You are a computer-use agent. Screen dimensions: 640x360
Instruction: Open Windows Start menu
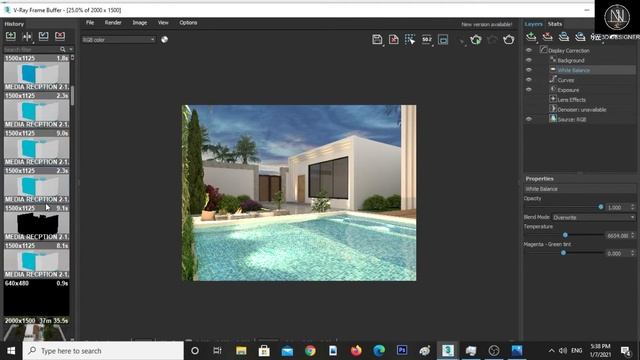(x=11, y=351)
